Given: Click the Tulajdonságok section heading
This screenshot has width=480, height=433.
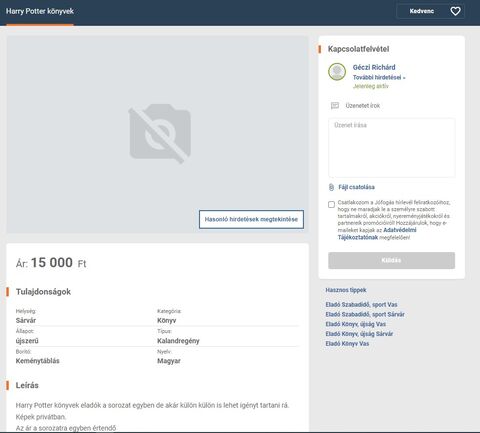Looking at the screenshot, I should tap(43, 292).
